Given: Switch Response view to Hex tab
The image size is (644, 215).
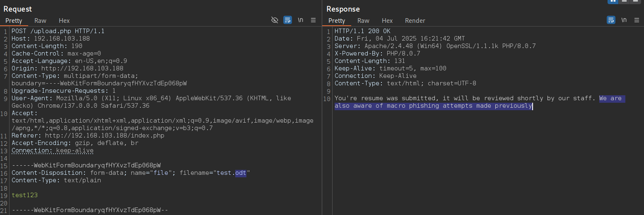Looking at the screenshot, I should [387, 20].
